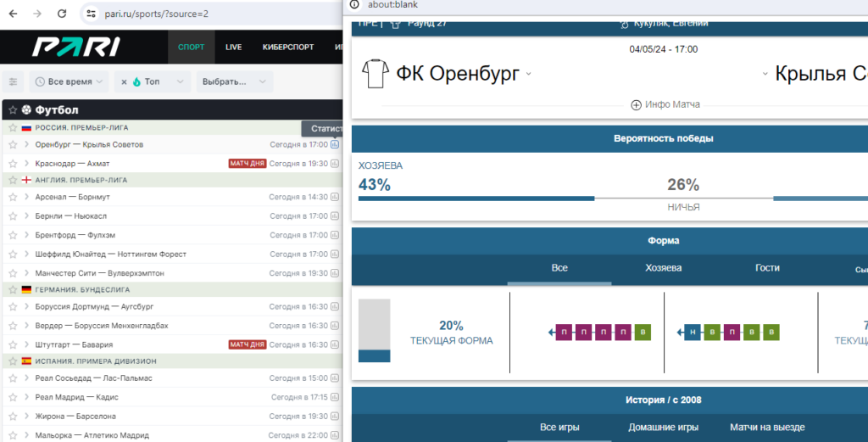Screen dimensions: 868x442
Task: Open statistics icon for Брентфорд — Фулхэм
Action: [x=334, y=235]
